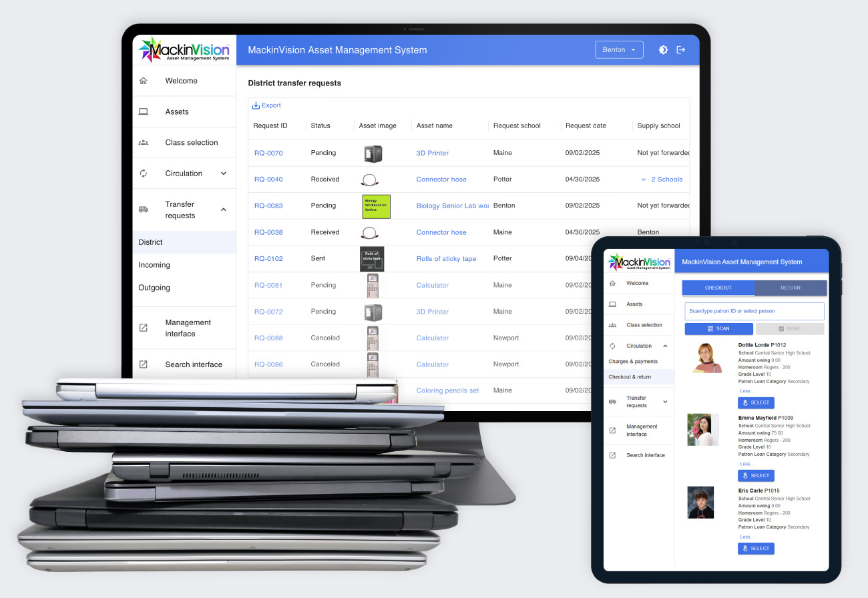Open the Incoming transfer requests menu item
The height and width of the screenshot is (598, 868).
pos(184,265)
